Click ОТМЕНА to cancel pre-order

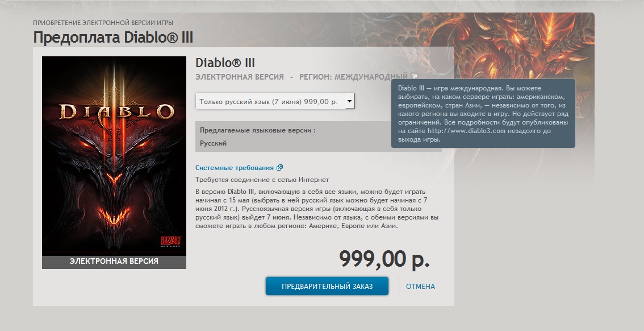point(421,287)
